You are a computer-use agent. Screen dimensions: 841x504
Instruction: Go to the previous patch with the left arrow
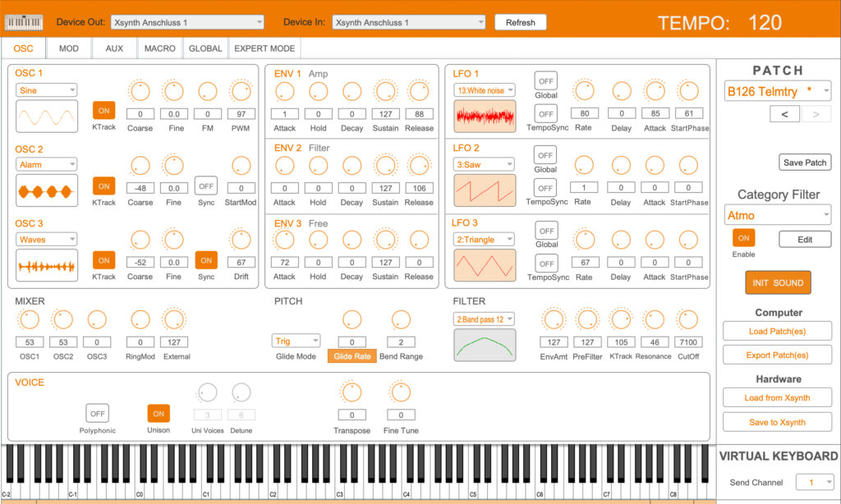[x=784, y=114]
